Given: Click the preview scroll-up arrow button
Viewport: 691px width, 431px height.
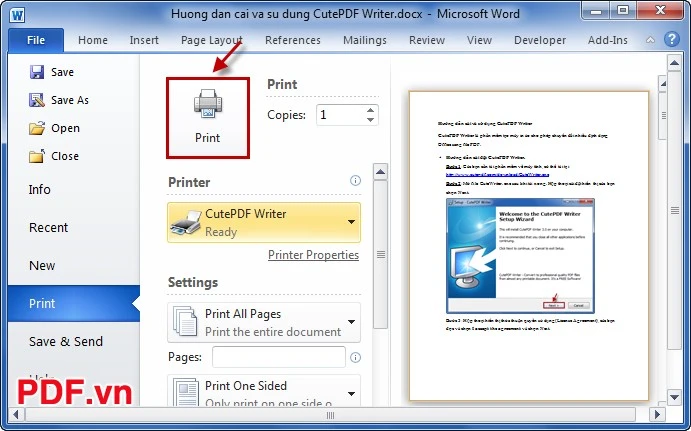Looking at the screenshot, I should (663, 84).
